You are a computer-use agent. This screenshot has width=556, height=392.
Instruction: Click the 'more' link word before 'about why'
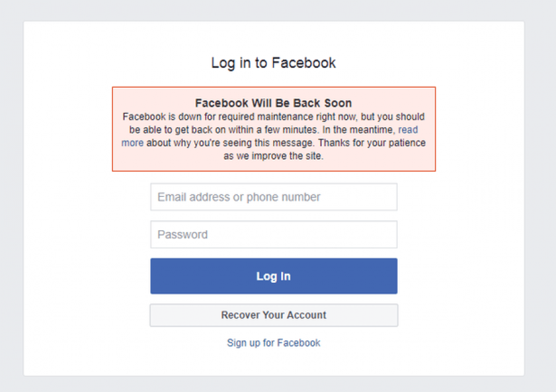(133, 143)
